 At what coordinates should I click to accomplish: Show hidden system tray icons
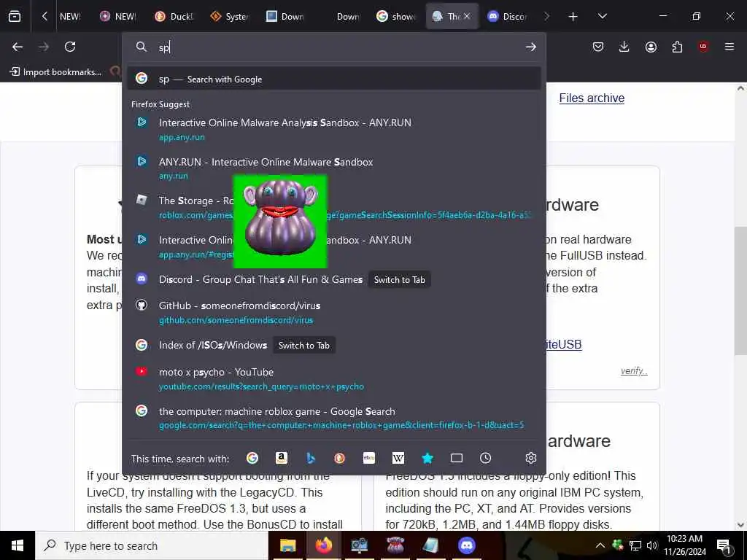(x=600, y=545)
